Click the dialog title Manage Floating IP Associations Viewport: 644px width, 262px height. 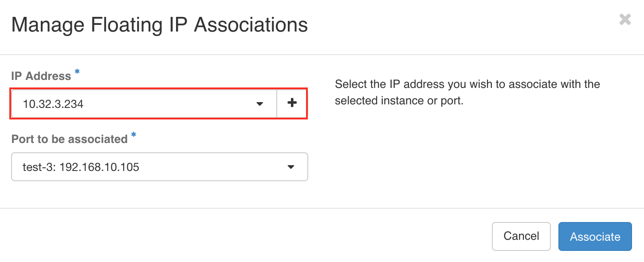tap(160, 25)
